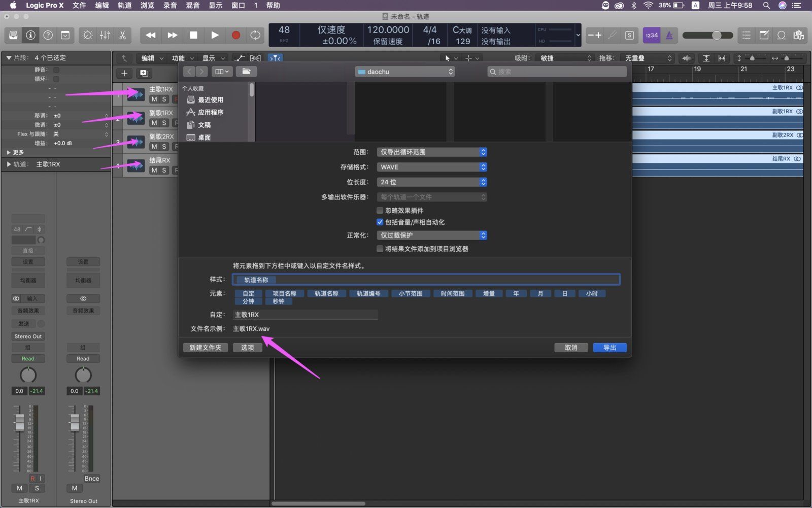Toggle the Inspector info button
The height and width of the screenshot is (508, 812).
(31, 35)
